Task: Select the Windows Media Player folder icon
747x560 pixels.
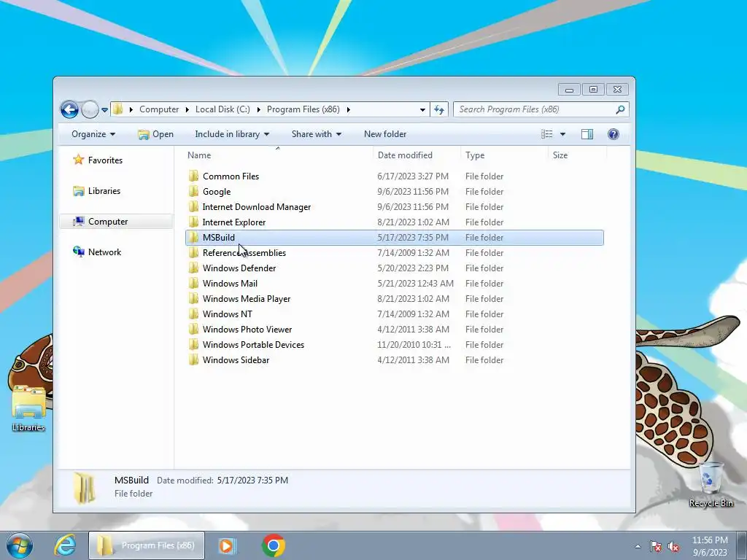Action: pos(193,298)
